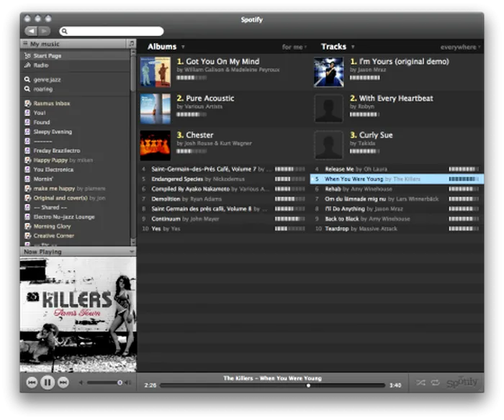Click the Curly Sue placeholder image
Image resolution: width=504 pixels, height=420 pixels.
pos(328,145)
